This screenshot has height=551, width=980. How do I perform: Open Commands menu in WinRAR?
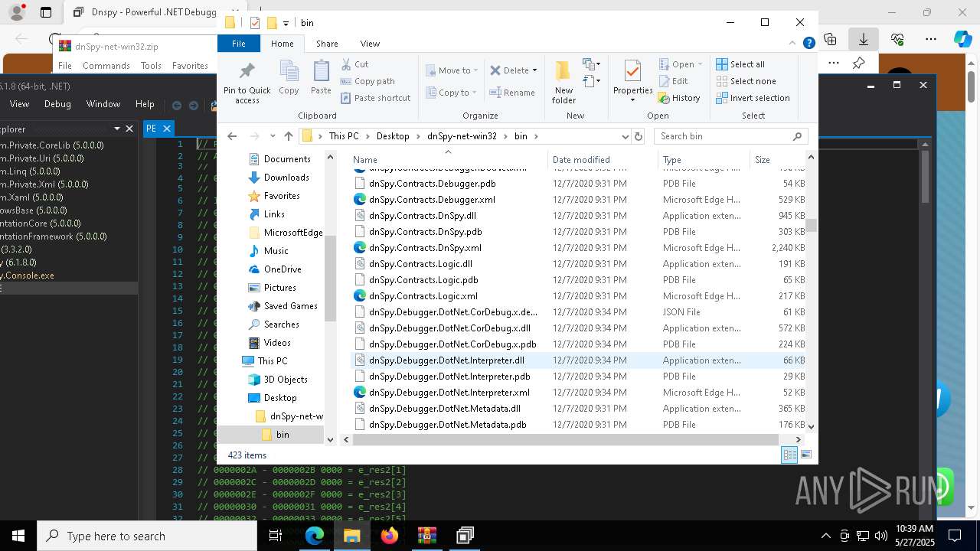coord(106,66)
